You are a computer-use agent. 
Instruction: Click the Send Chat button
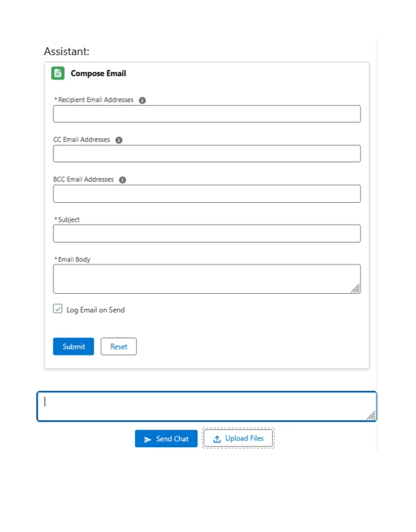pyautogui.click(x=166, y=439)
